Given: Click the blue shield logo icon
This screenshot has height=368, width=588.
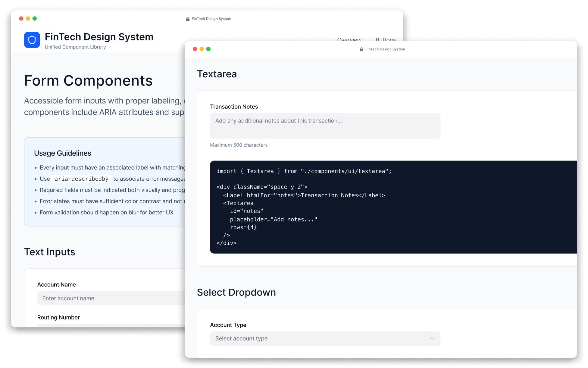Looking at the screenshot, I should tap(32, 40).
